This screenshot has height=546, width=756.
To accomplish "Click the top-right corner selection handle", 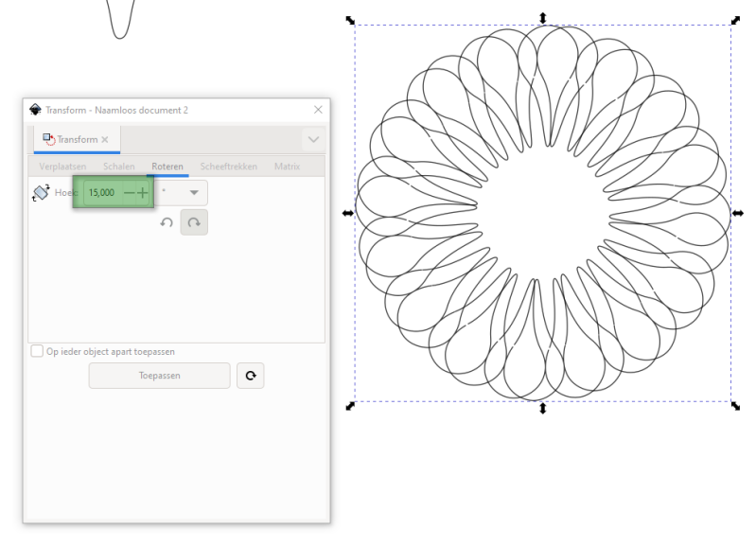I will pyautogui.click(x=735, y=20).
